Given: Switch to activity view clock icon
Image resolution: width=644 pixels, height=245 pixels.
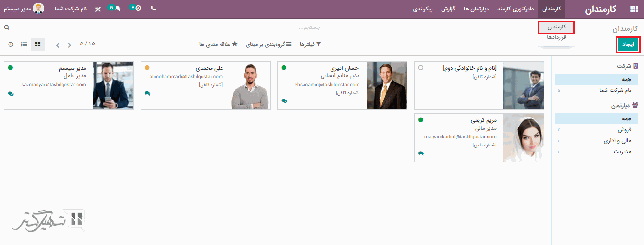Looking at the screenshot, I should 10,45.
